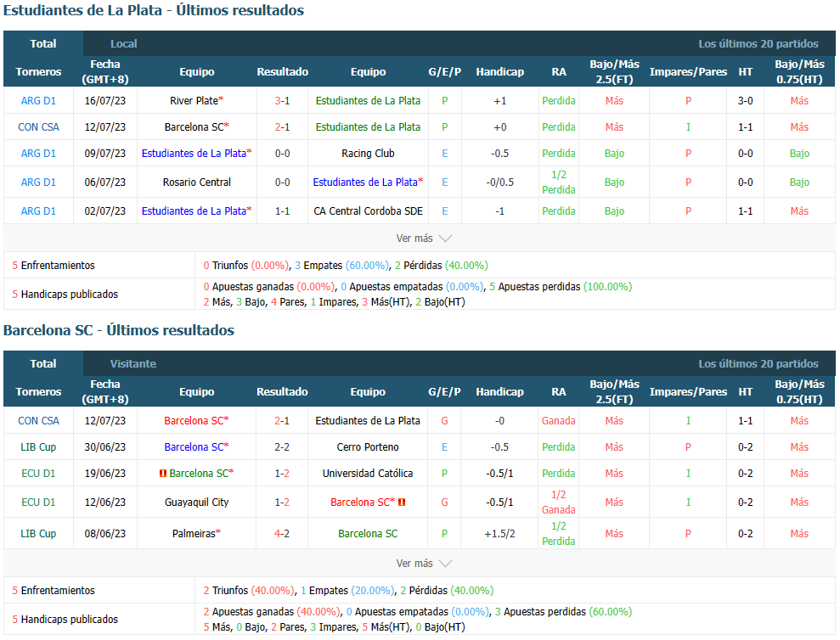The width and height of the screenshot is (840, 640).
Task: Click the Estudiantes de La Plata - Últimos resultados heading
Action: tap(154, 10)
